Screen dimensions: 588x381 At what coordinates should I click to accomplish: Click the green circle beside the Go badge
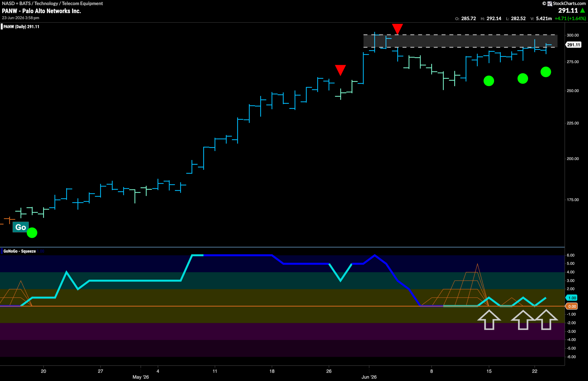coord(32,232)
